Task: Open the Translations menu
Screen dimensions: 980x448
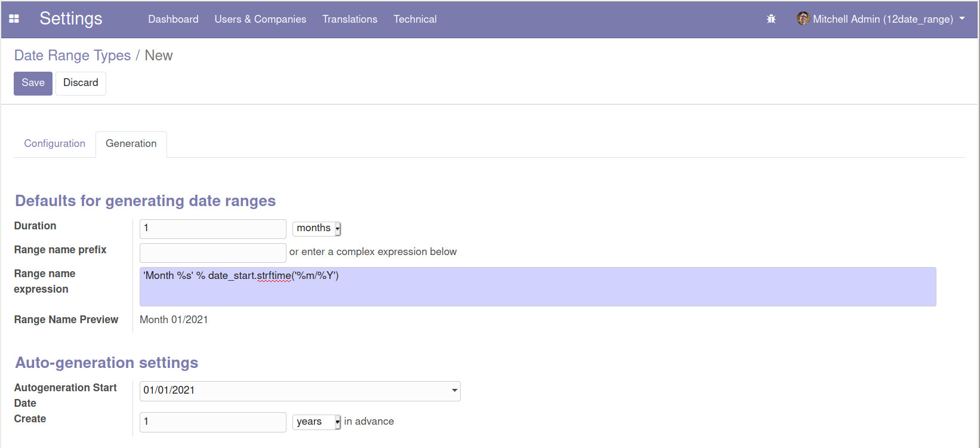Action: pyautogui.click(x=350, y=19)
